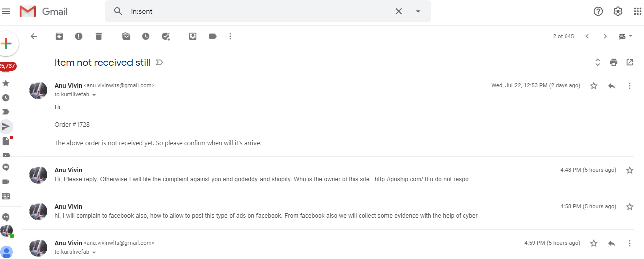Open the Labels tag icon

point(213,36)
